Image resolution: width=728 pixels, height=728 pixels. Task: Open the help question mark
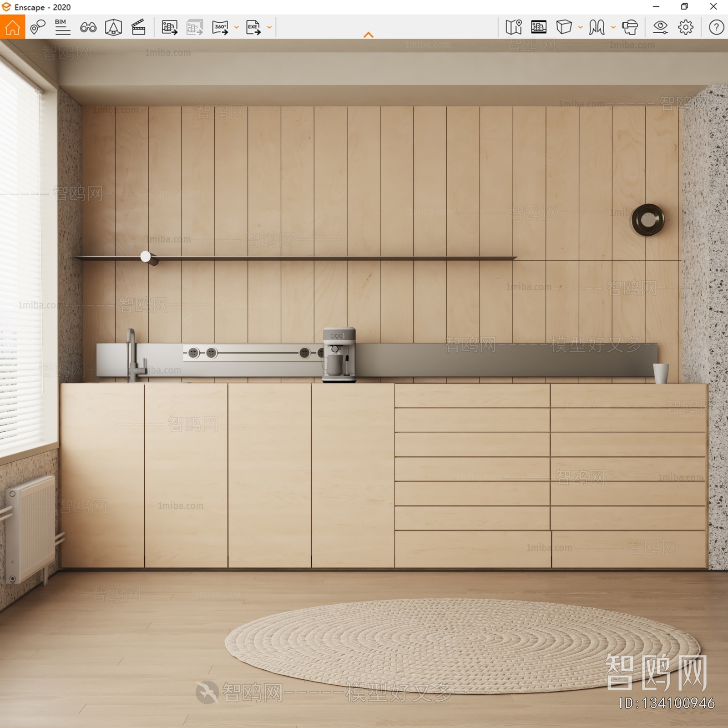716,27
